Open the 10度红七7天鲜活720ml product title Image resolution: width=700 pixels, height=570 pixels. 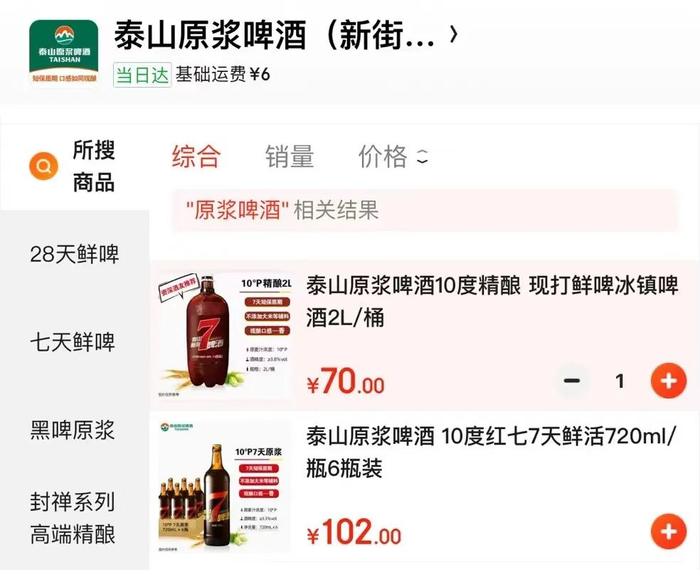tap(492, 452)
